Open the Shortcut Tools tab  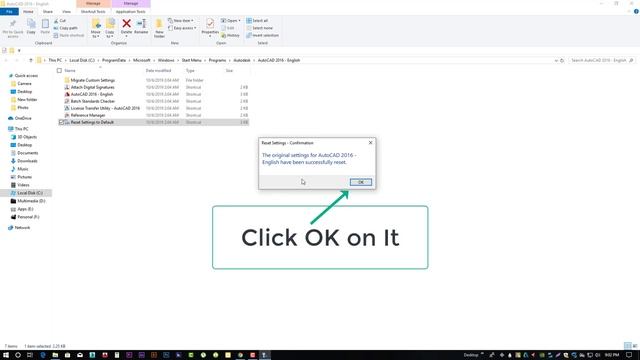click(93, 11)
